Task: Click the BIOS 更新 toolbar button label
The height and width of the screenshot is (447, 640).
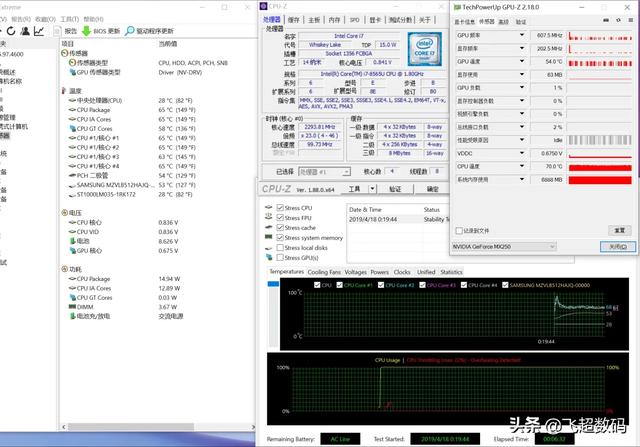Action: pos(107,31)
